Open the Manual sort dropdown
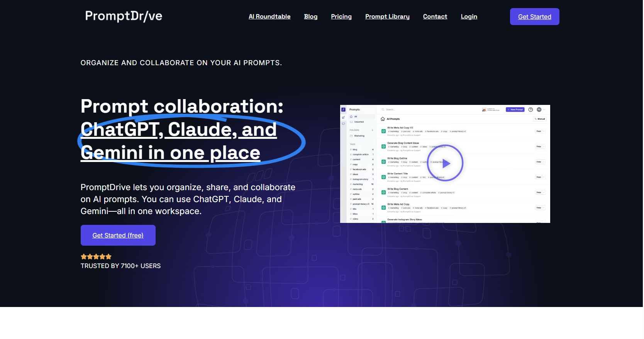Image resolution: width=644 pixels, height=339 pixels. (x=540, y=119)
